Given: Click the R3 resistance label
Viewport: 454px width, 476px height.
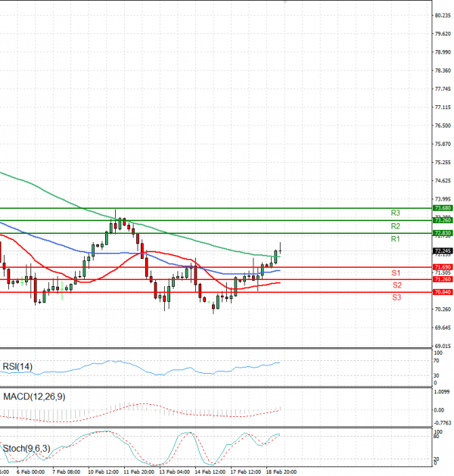Looking at the screenshot, I should pos(395,213).
